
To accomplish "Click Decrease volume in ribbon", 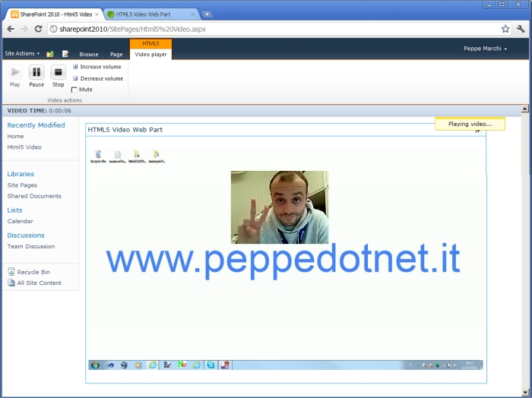I will pyautogui.click(x=98, y=78).
